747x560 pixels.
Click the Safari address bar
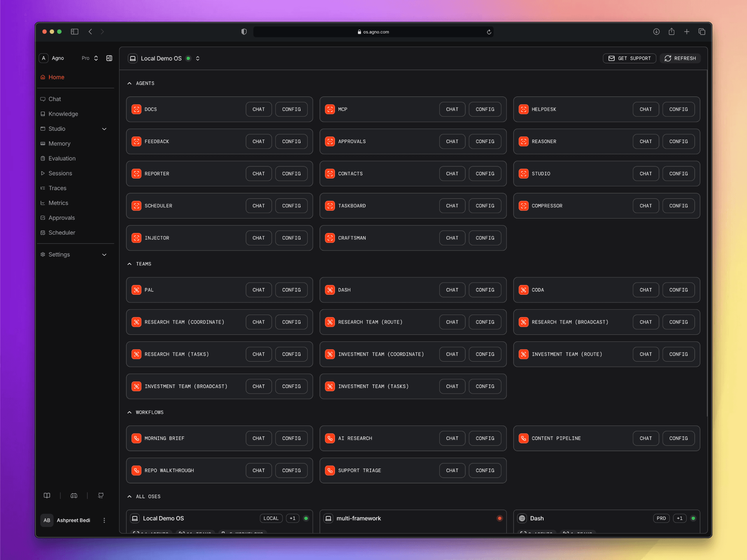point(373,32)
